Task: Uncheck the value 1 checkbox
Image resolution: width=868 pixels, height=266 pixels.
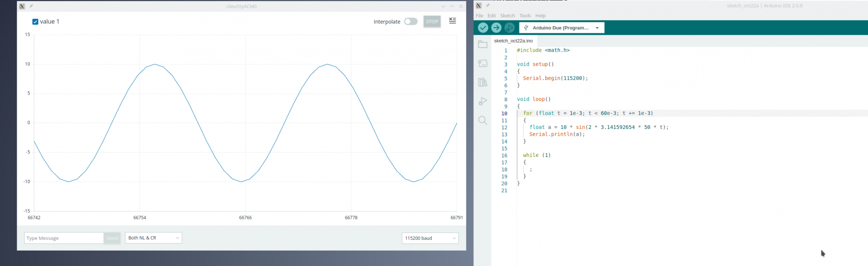Action: tap(35, 22)
